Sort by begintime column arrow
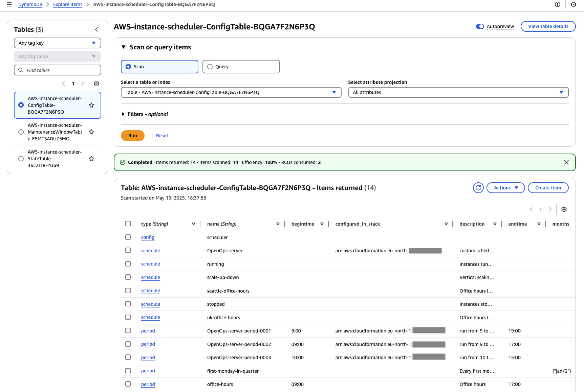584x392 pixels. (322, 224)
